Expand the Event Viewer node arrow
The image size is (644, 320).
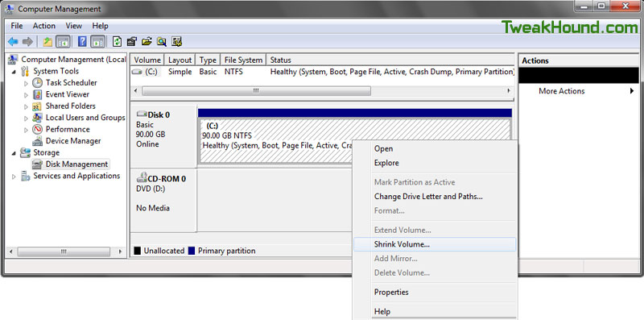coord(26,95)
